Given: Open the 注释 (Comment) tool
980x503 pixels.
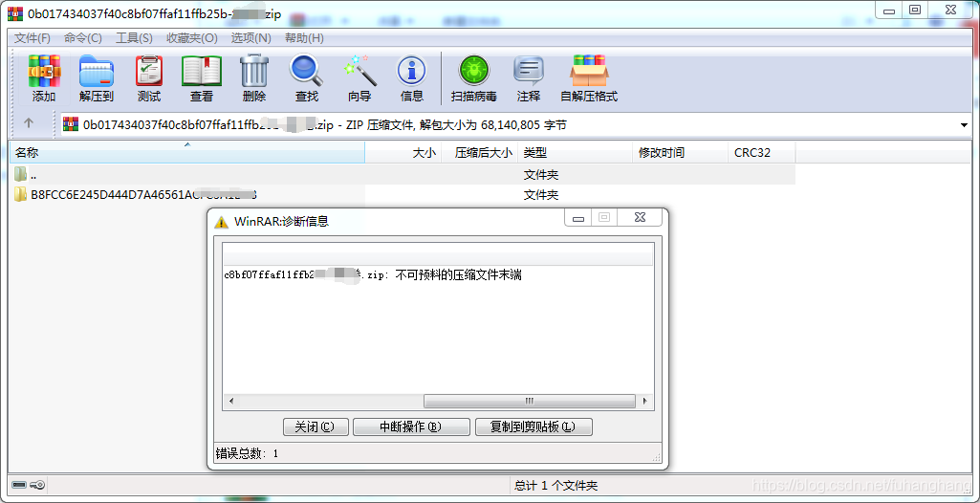Looking at the screenshot, I should pos(528,78).
